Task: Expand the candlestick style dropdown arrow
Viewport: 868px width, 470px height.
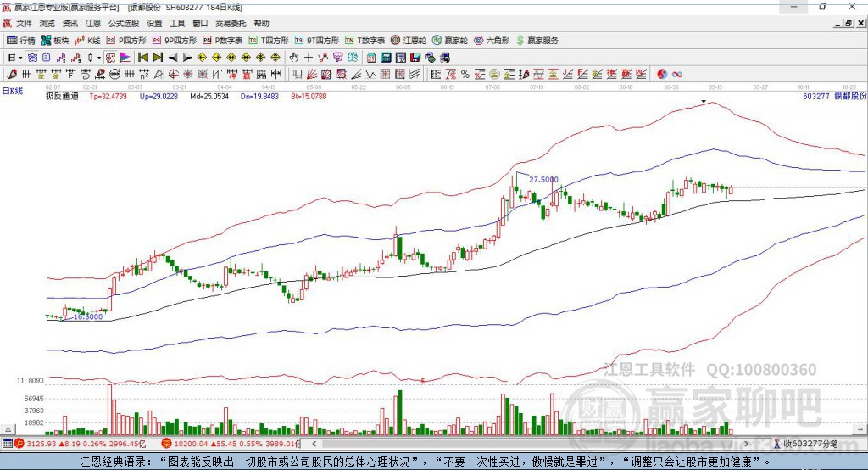Action: click(99, 58)
